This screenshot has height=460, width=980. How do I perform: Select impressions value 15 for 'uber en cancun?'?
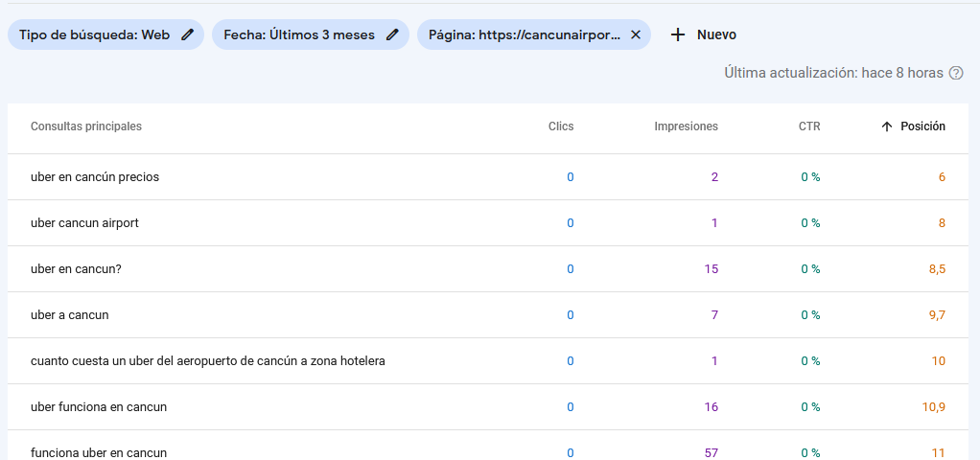(712, 268)
